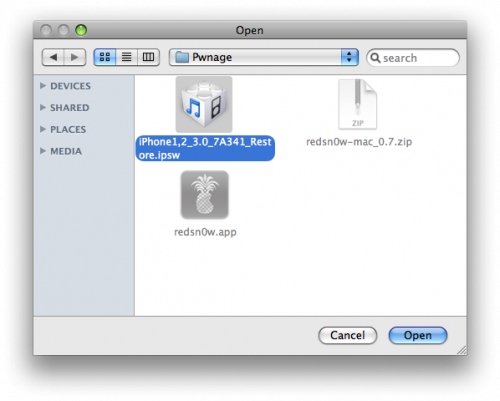Viewport: 500px width, 401px height.
Task: Click the Open button
Action: pyautogui.click(x=418, y=335)
